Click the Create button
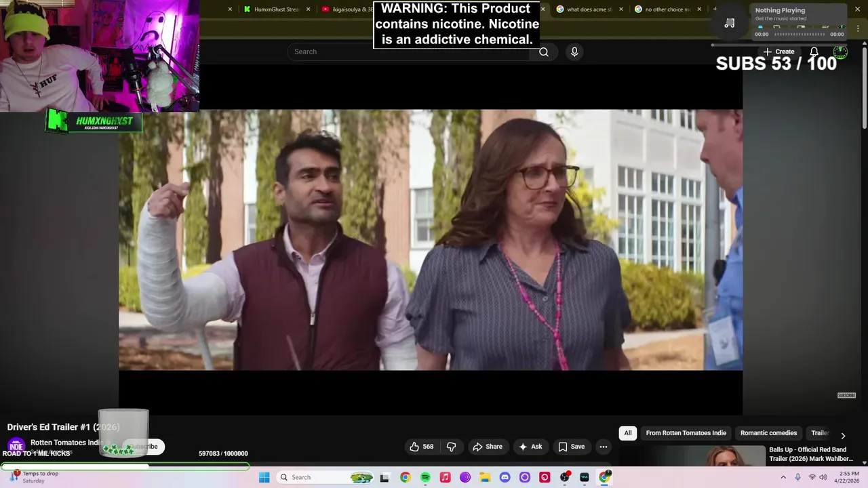This screenshot has width=868, height=488. (778, 52)
